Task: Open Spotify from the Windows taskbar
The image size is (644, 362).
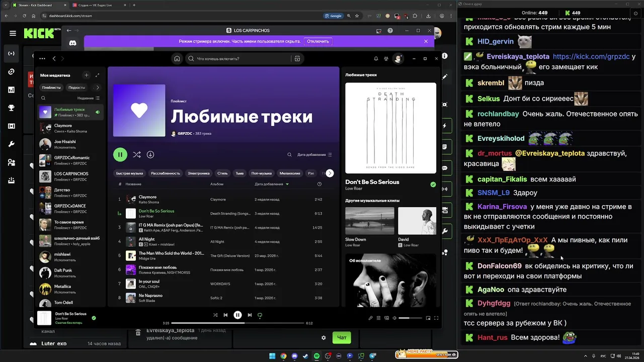Action: (316, 356)
